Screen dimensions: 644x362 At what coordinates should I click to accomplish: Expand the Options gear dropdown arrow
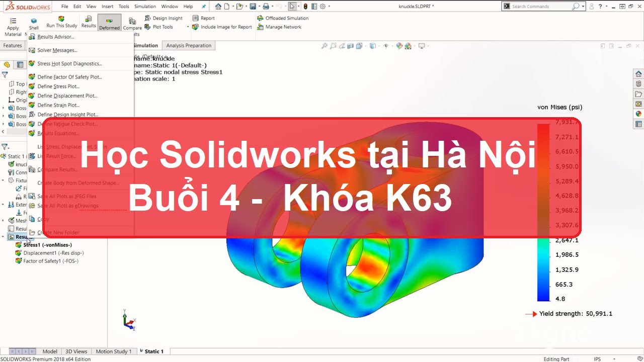tap(329, 7)
